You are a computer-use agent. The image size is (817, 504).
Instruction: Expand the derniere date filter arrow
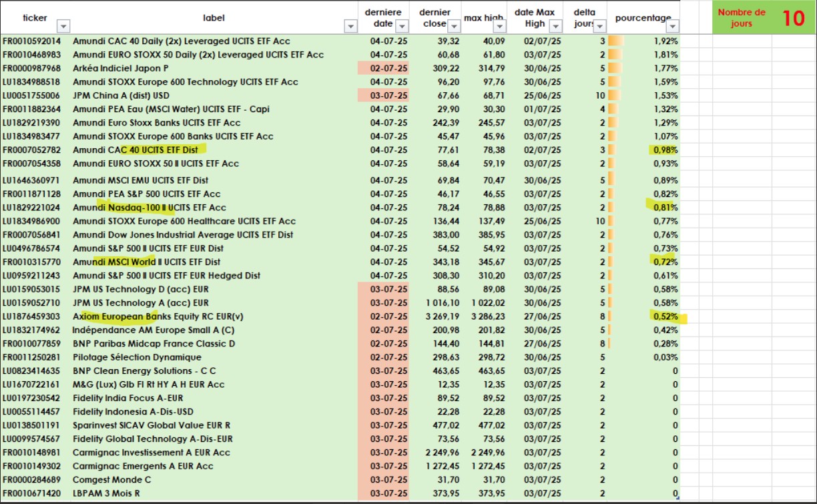point(401,26)
